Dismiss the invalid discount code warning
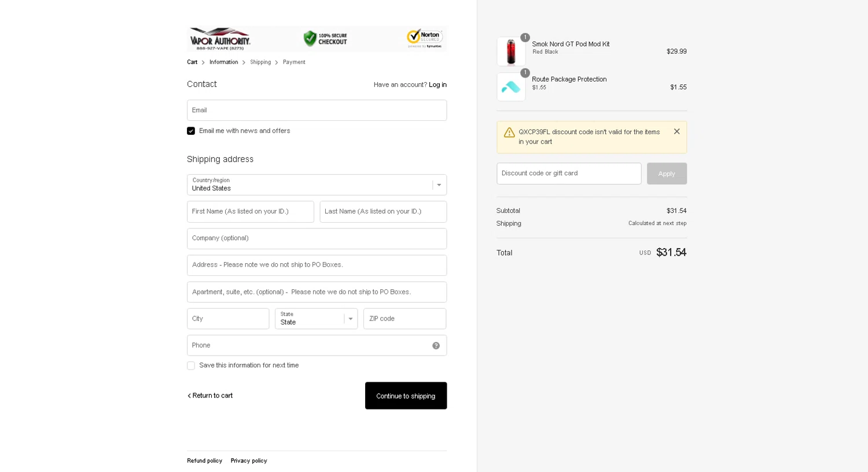This screenshot has height=472, width=868. (676, 131)
